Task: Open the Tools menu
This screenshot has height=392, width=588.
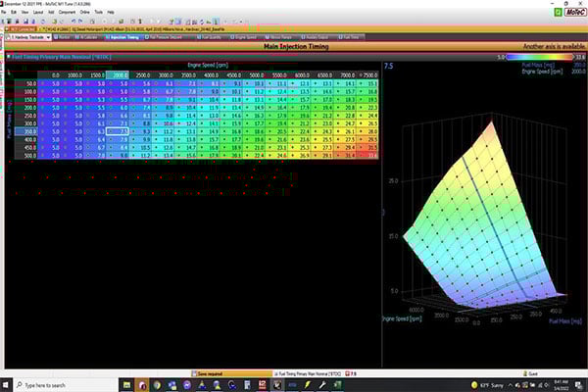Action: tap(98, 12)
